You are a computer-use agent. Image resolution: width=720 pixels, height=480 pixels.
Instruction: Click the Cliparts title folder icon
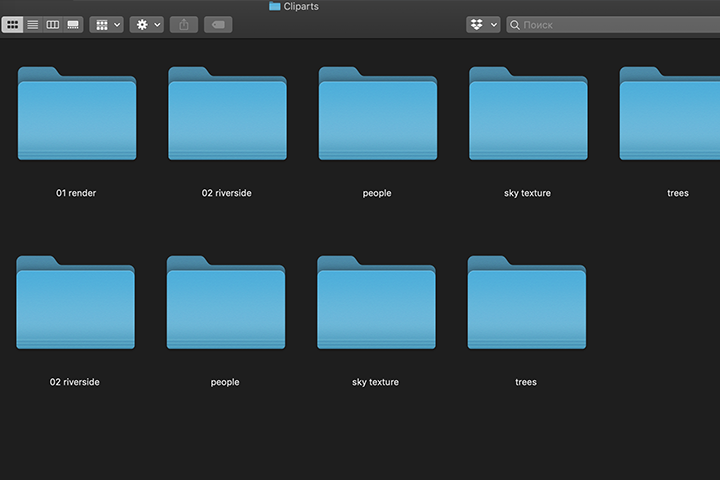(275, 6)
